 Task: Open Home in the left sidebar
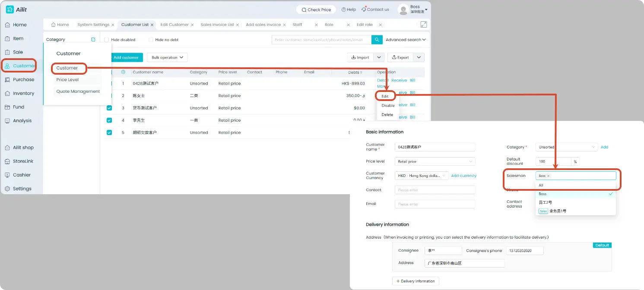16,25
